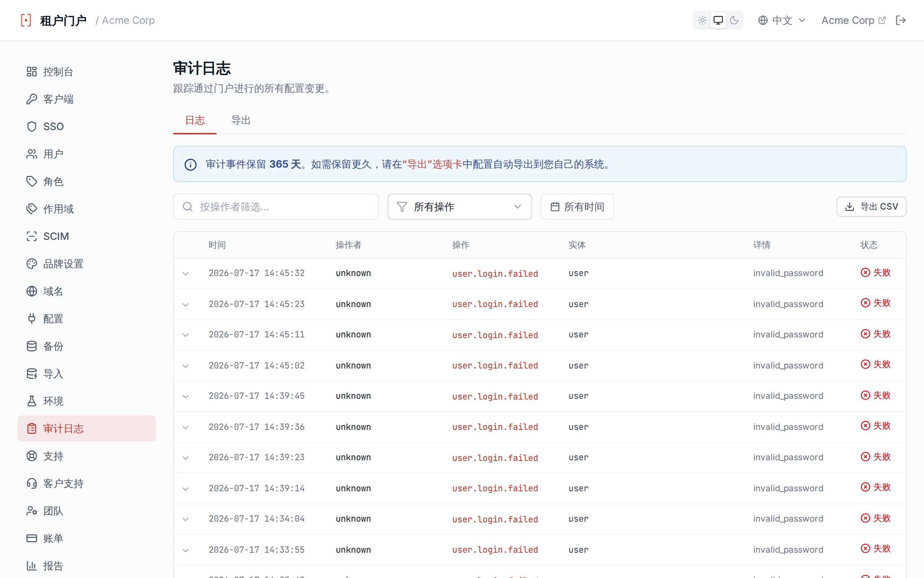Open SSO settings in sidebar
Screen dimensions: 924x578
click(x=86, y=126)
